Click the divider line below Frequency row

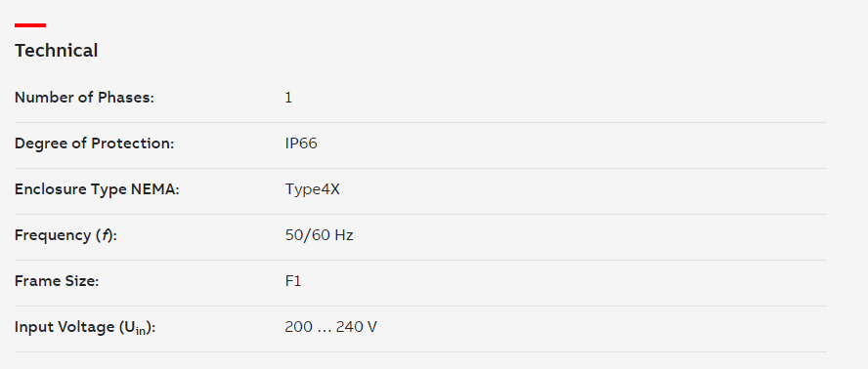point(420,260)
